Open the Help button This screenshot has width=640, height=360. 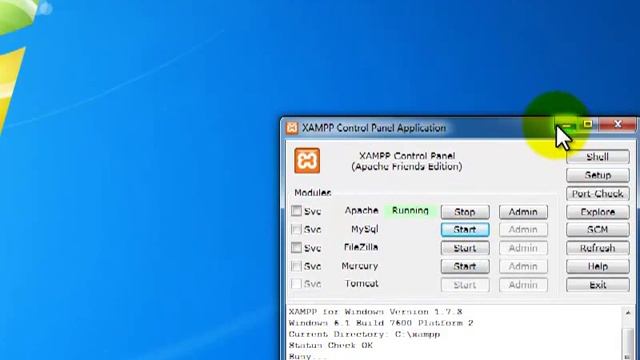[598, 266]
